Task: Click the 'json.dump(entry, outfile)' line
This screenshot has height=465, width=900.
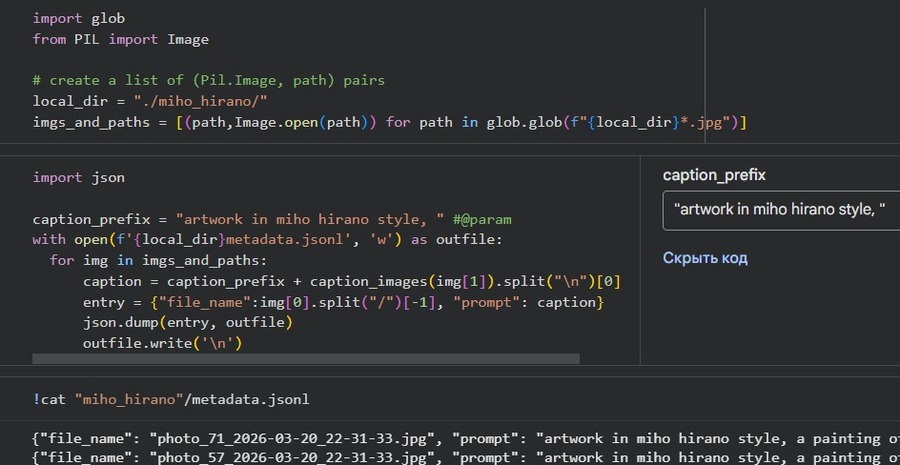Action: (188, 323)
